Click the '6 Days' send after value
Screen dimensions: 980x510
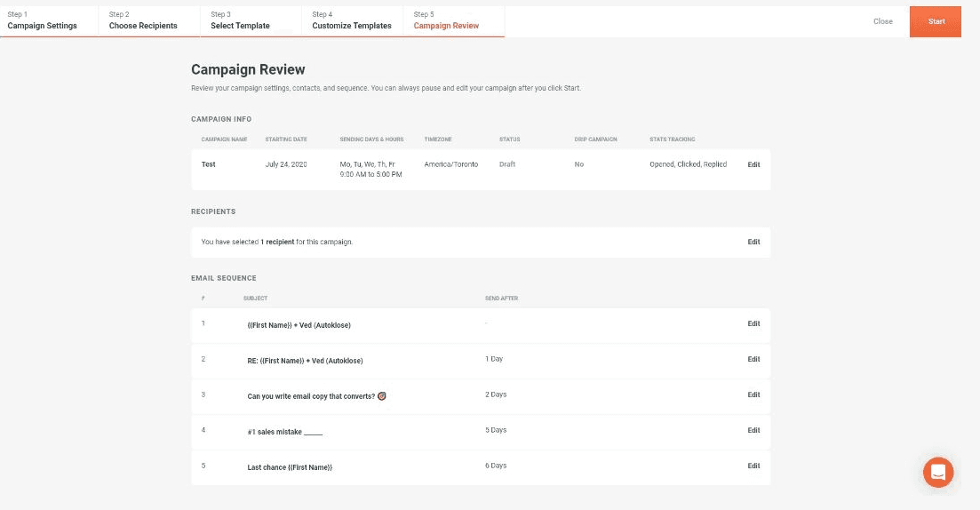tap(496, 466)
